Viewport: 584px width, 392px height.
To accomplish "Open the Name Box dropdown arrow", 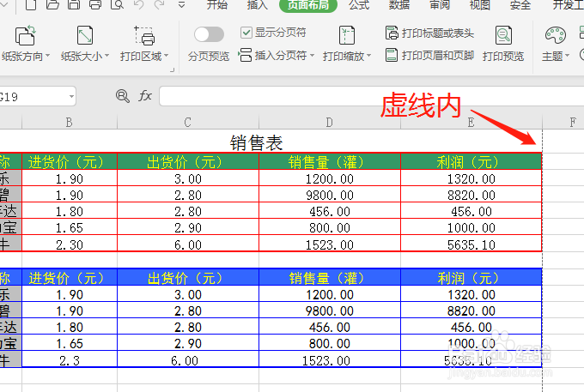I will point(71,97).
